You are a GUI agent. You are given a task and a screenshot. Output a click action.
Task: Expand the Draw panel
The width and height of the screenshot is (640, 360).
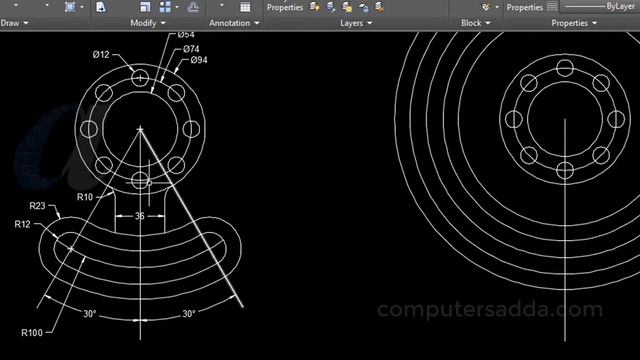14,23
